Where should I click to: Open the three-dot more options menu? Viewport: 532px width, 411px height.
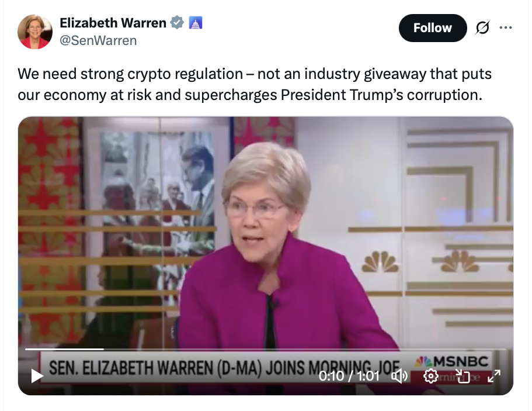click(x=506, y=27)
